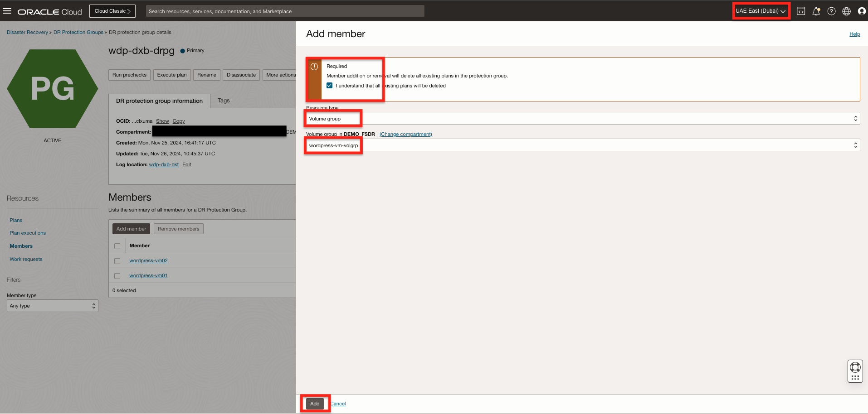This screenshot has height=414, width=868.
Task: Click the Remove members button
Action: tap(179, 229)
